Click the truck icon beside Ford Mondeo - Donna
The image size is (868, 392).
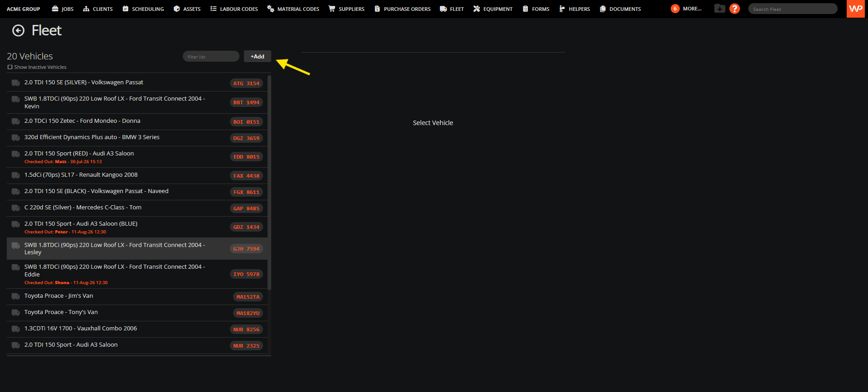click(15, 121)
